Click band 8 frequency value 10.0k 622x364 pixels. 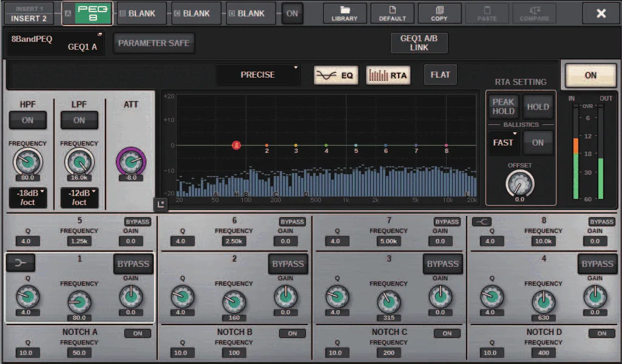click(x=543, y=241)
